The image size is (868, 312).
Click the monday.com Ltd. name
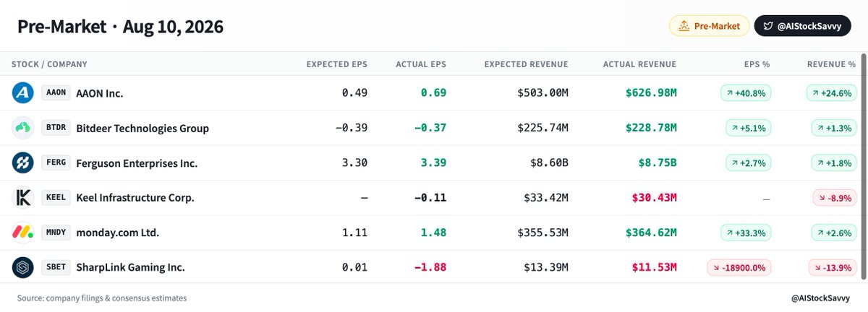click(117, 233)
